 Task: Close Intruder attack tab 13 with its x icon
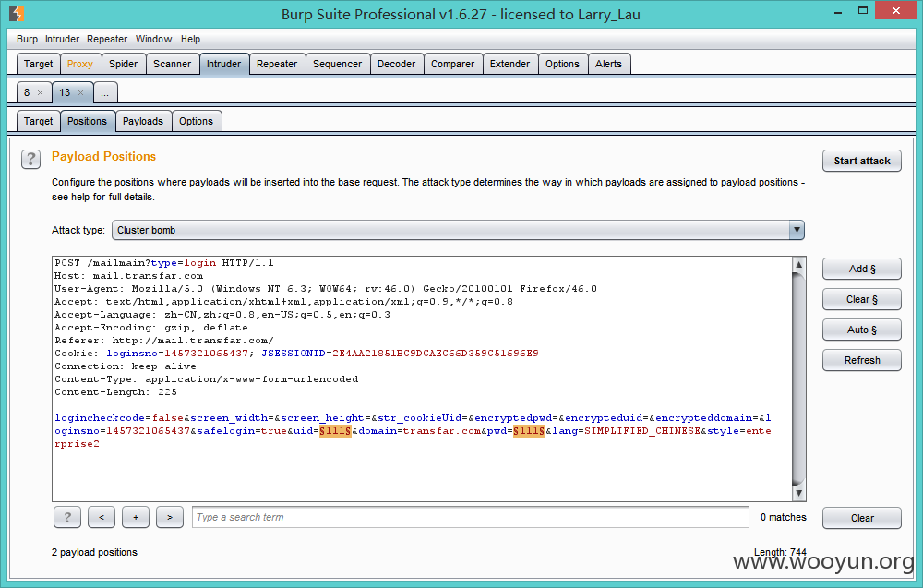point(80,93)
